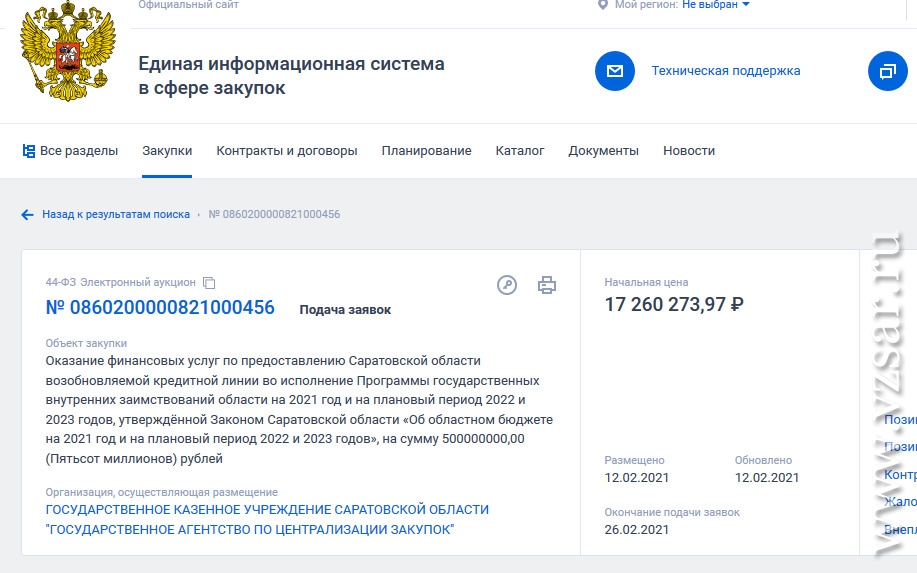
Task: Open the Контракты и договоры section
Action: [287, 151]
